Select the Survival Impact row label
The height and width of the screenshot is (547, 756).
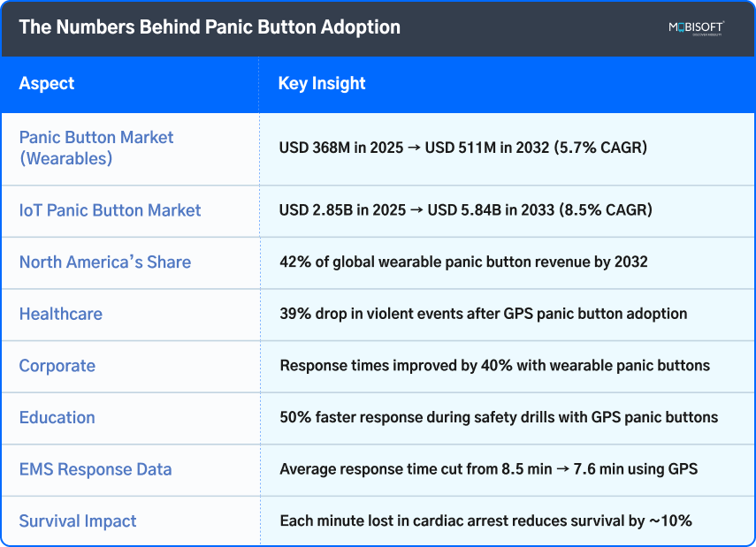pos(78,520)
